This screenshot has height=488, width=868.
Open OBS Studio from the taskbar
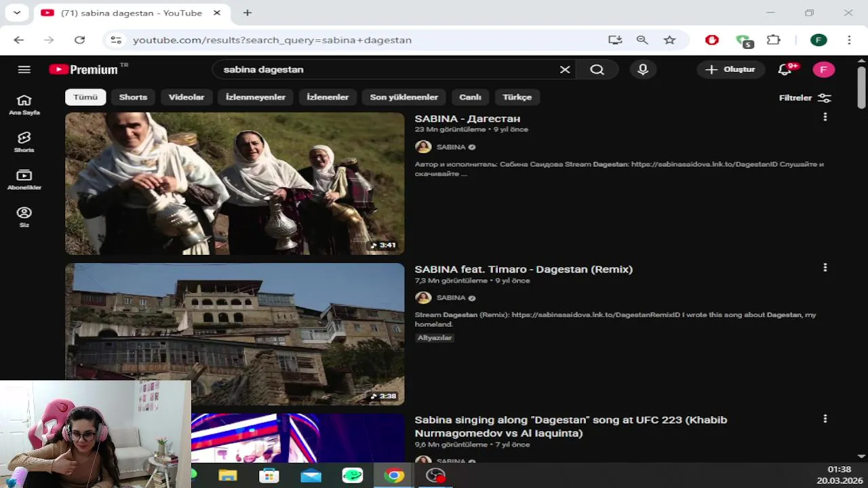point(435,476)
